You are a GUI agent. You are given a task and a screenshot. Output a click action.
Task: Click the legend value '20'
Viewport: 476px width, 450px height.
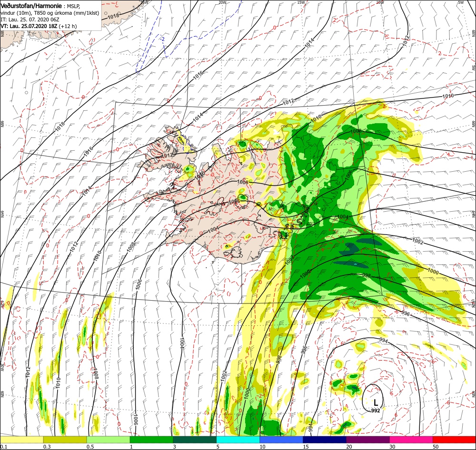(349, 447)
